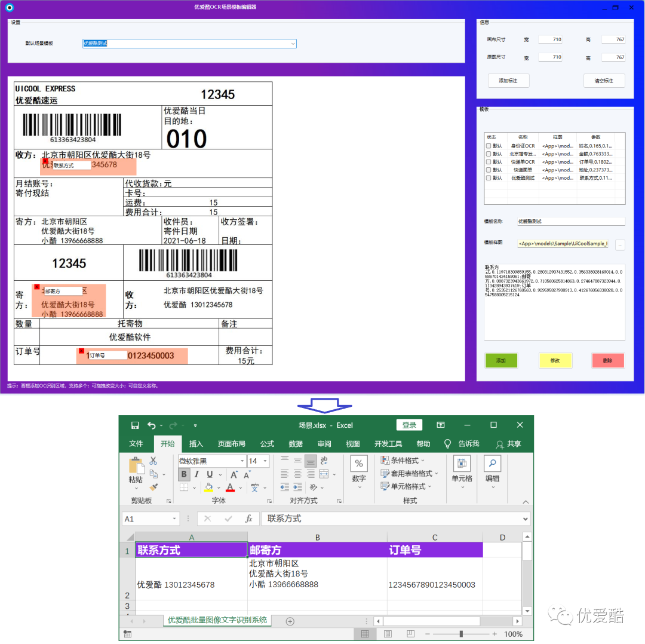The height and width of the screenshot is (644, 645).
Task: Click the 添加标注 button
Action: [508, 81]
